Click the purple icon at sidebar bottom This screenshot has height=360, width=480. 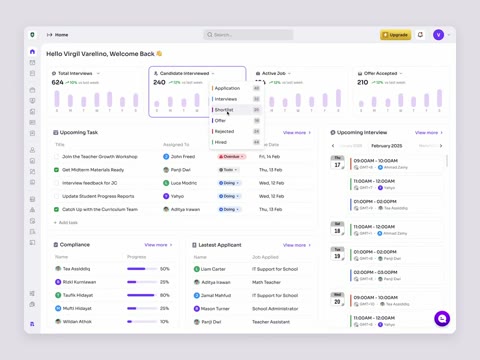[x=32, y=324]
